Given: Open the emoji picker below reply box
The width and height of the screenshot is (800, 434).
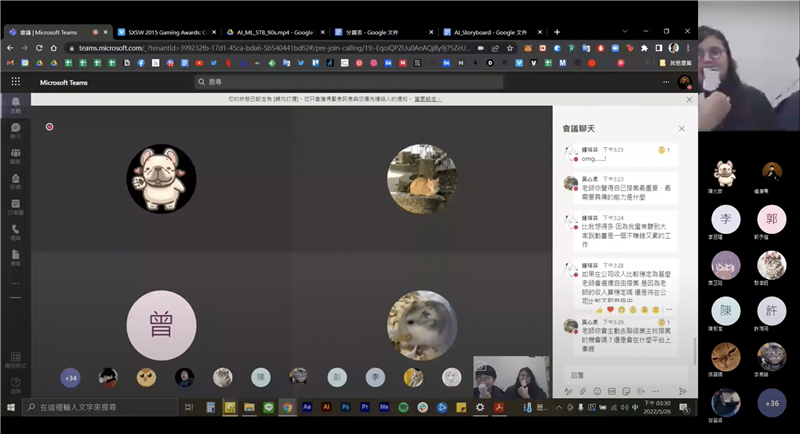Looking at the screenshot, I should [x=597, y=391].
